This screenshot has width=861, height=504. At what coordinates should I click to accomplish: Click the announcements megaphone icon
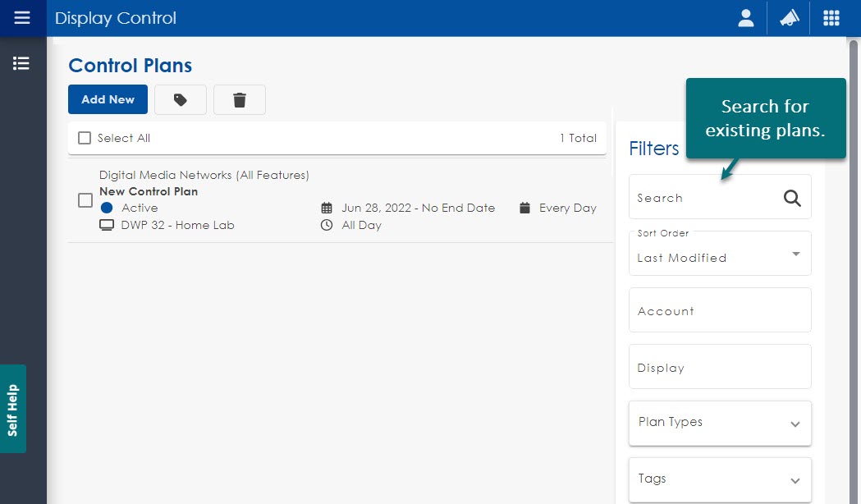(x=789, y=18)
